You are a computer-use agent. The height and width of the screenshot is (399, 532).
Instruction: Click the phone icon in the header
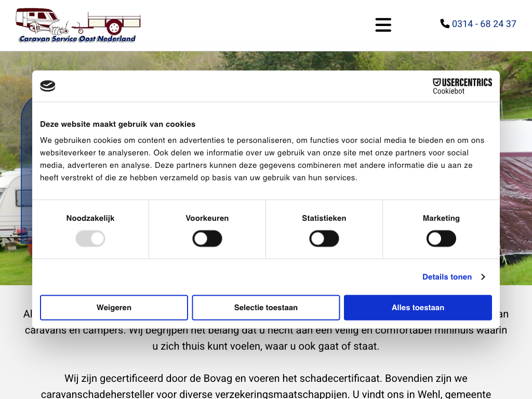[x=445, y=24]
